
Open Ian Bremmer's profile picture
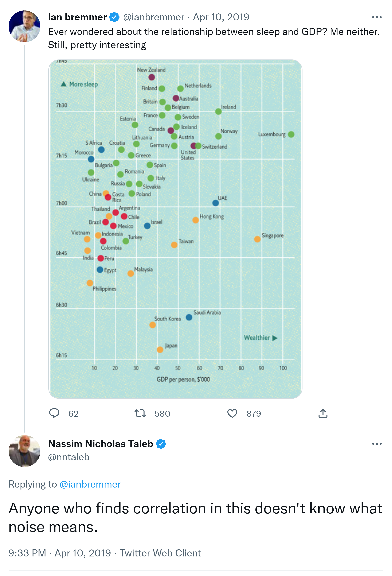tap(24, 26)
